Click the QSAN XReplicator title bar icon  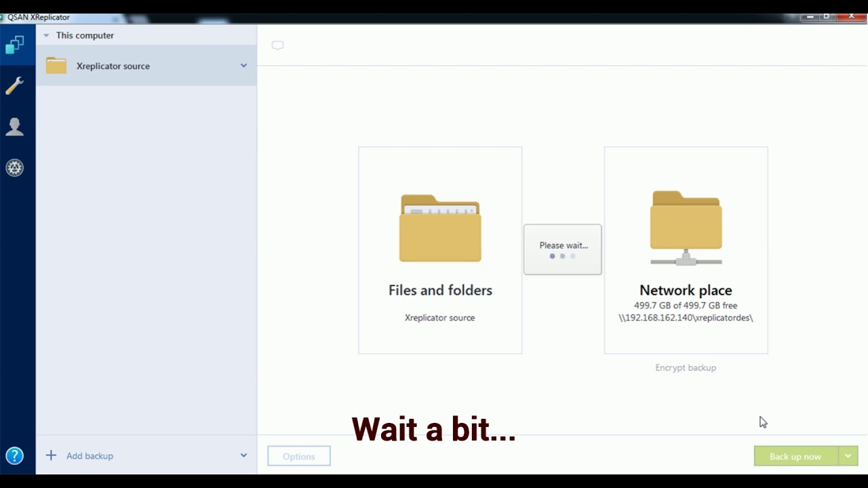pos(3,17)
